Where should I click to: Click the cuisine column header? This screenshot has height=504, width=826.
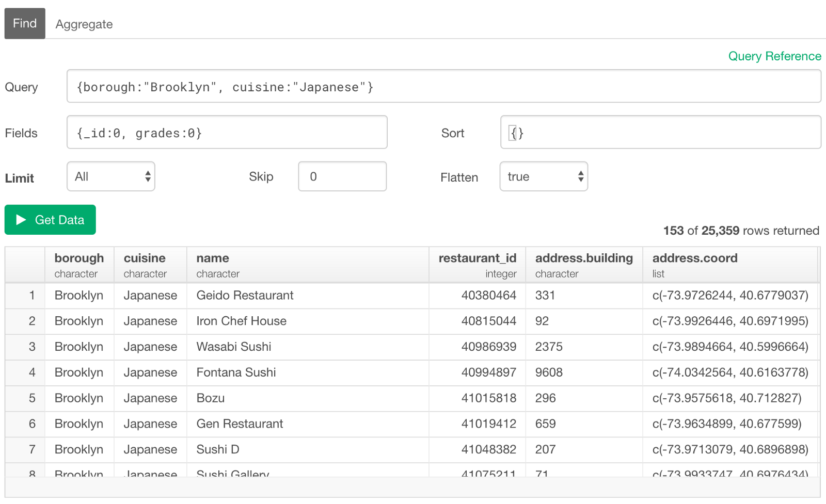[x=150, y=265]
